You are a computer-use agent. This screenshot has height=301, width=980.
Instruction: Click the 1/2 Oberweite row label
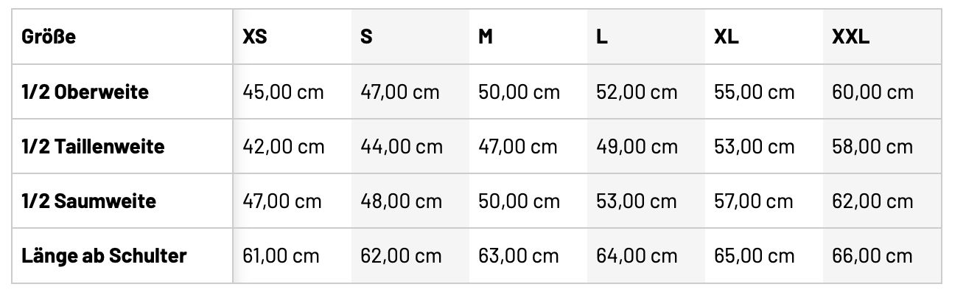pyautogui.click(x=85, y=92)
